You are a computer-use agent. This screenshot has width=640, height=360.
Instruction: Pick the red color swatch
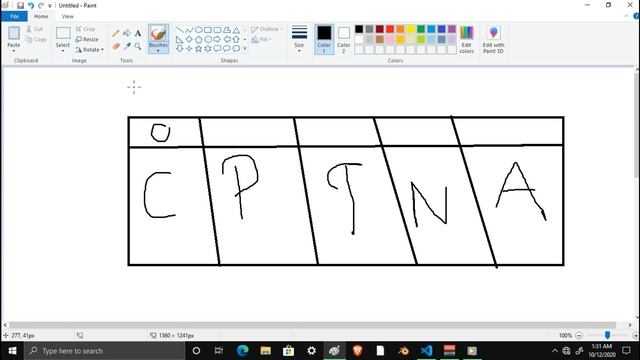390,29
